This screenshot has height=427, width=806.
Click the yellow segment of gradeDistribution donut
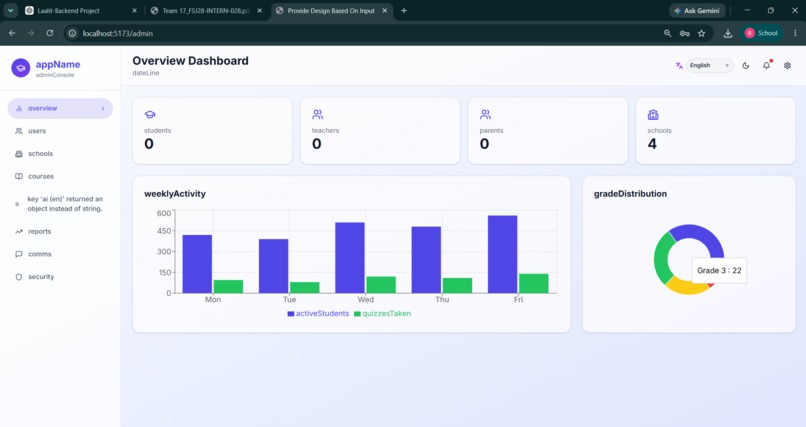pyautogui.click(x=686, y=287)
